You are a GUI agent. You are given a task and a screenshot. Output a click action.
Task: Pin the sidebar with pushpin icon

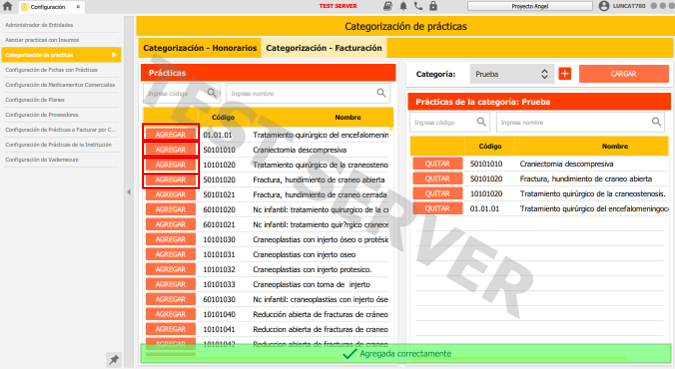point(114,360)
